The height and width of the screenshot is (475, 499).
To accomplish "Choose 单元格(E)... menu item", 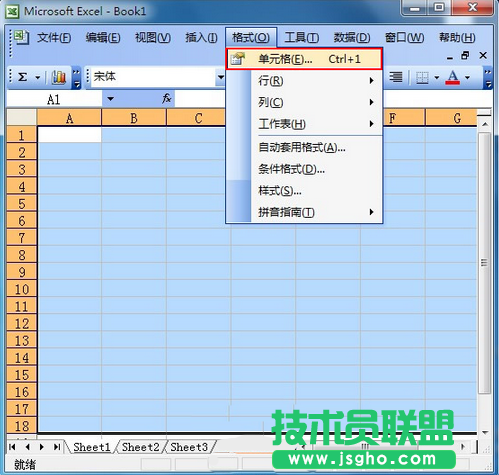I will [x=304, y=59].
